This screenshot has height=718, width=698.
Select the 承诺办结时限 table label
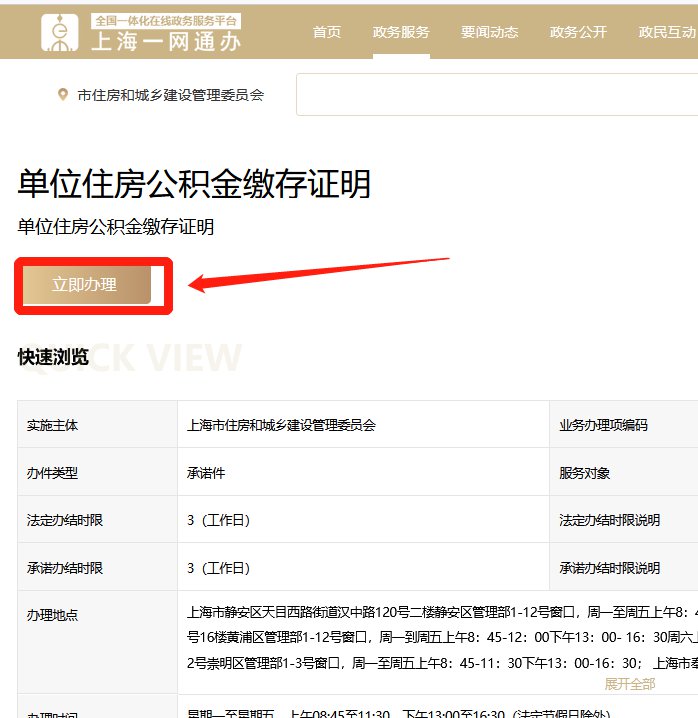click(65, 568)
